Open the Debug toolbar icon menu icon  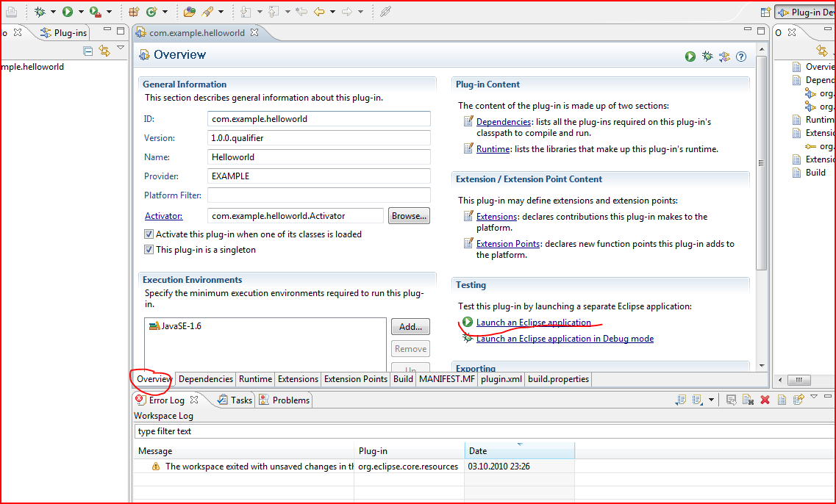pyautogui.click(x=51, y=11)
